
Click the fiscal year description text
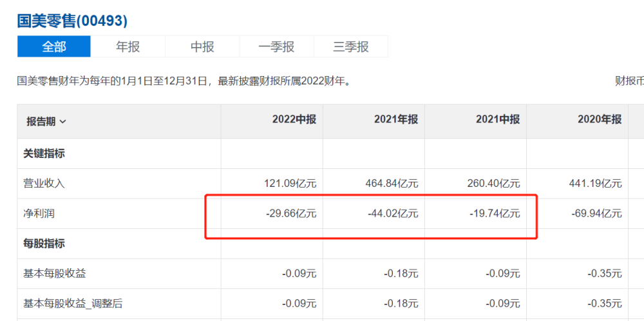pos(184,81)
